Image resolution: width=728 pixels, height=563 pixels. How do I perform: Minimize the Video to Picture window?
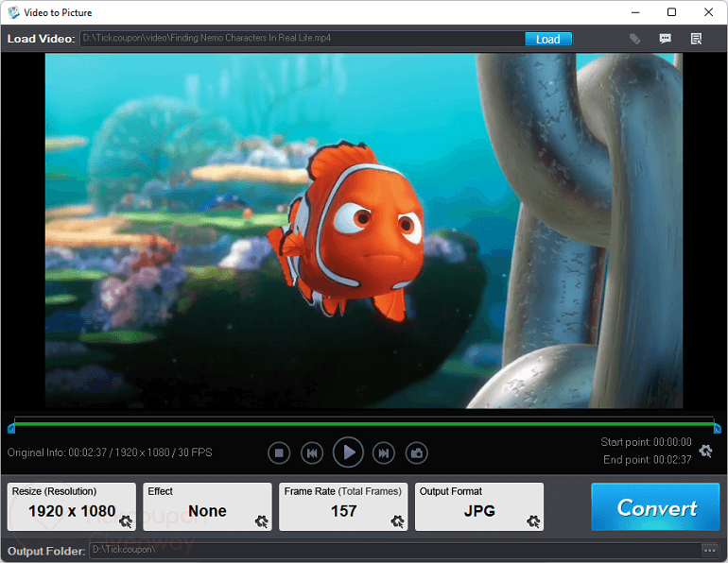point(635,12)
